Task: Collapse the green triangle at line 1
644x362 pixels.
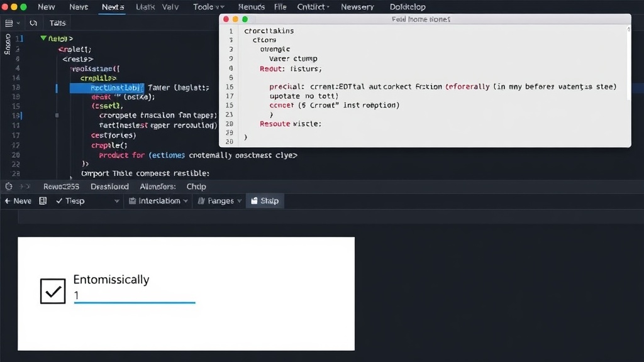Action: (x=43, y=38)
